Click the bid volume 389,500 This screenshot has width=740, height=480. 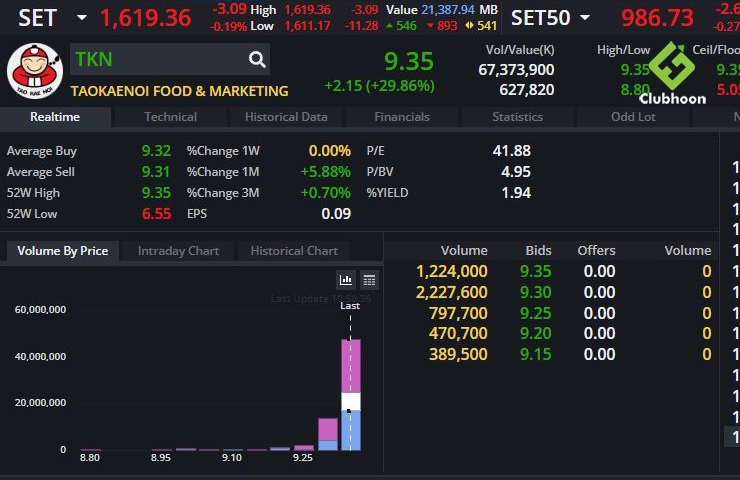[x=458, y=354]
